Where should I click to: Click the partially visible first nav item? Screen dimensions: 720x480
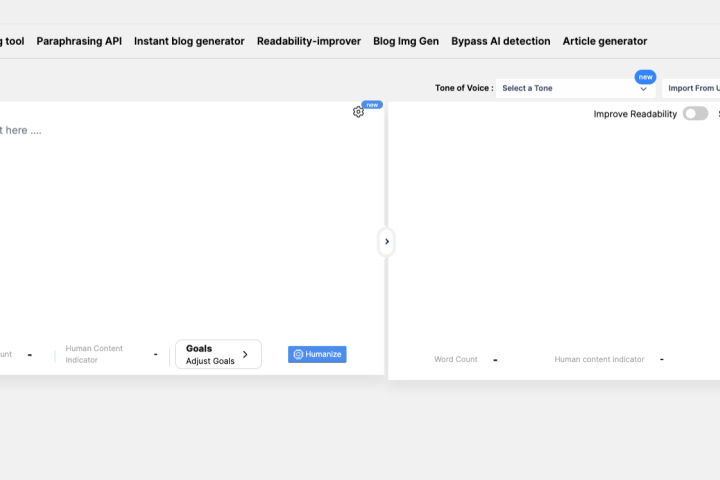(x=12, y=41)
